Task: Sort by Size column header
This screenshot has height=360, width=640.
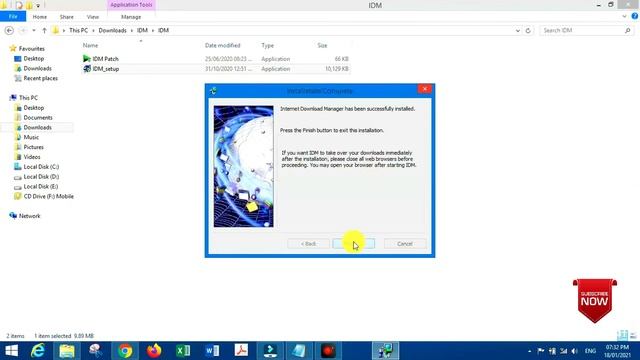Action: pos(322,45)
